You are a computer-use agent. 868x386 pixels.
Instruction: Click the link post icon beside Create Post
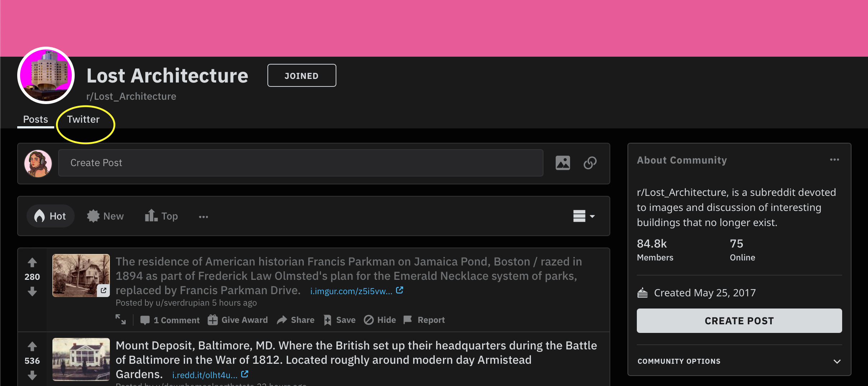click(x=590, y=163)
